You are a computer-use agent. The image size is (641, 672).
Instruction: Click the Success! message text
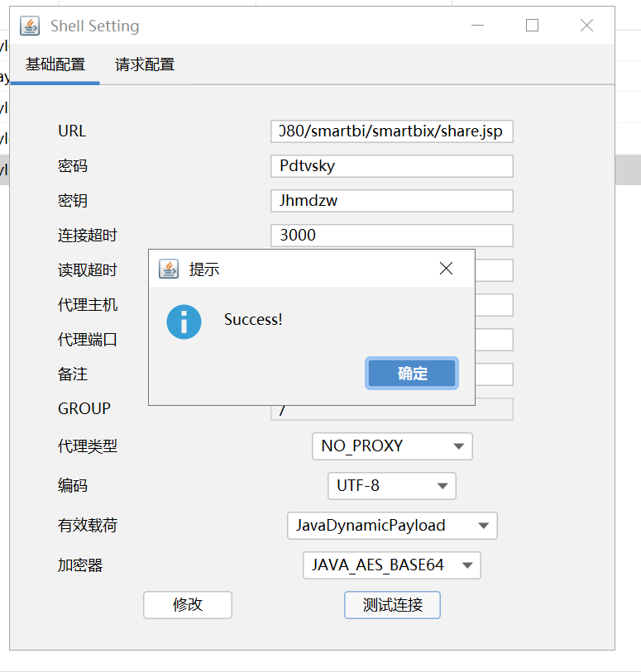point(253,320)
